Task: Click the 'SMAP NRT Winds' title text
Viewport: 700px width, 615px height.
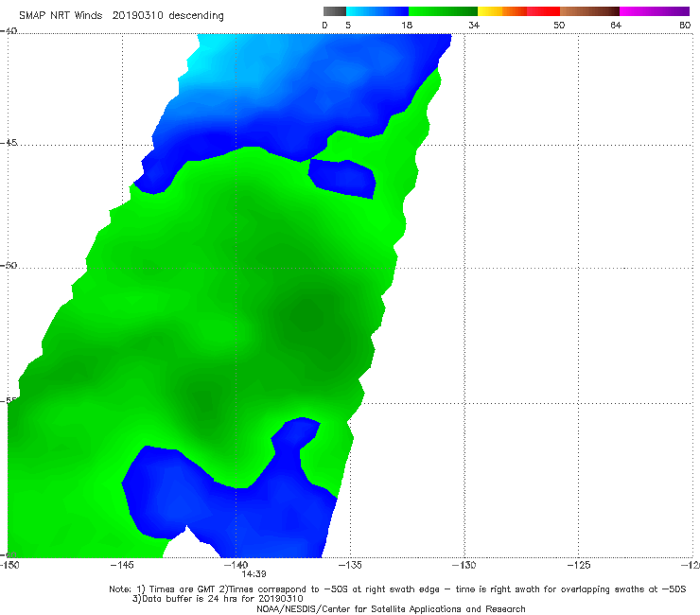Action: 61,15
